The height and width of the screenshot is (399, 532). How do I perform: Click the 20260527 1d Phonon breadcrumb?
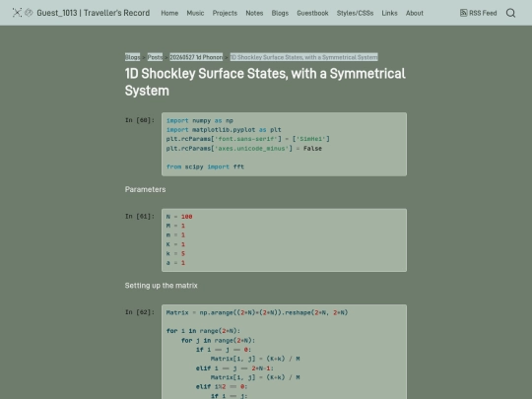pos(196,57)
